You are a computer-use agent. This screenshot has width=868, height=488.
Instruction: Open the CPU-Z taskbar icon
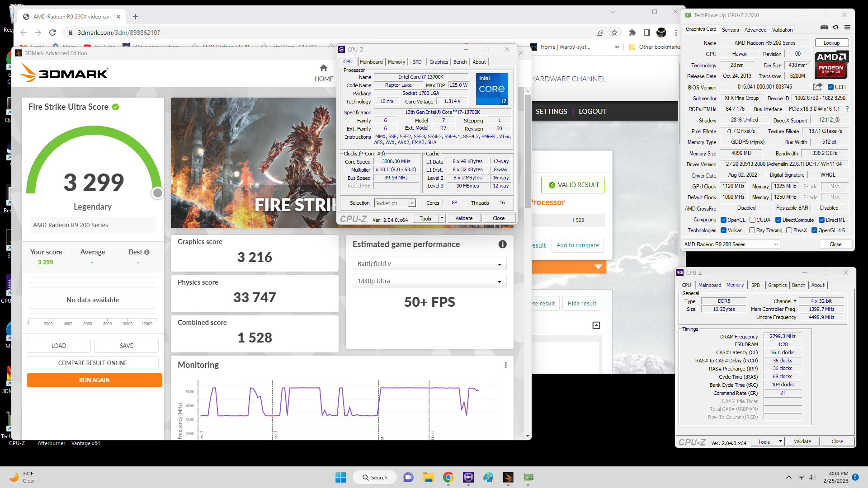(468, 477)
